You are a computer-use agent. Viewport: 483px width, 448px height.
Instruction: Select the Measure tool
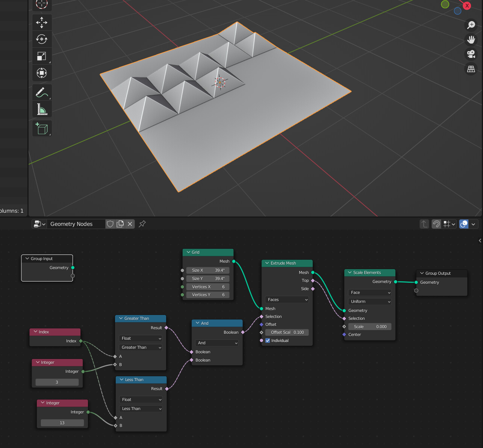tap(41, 109)
